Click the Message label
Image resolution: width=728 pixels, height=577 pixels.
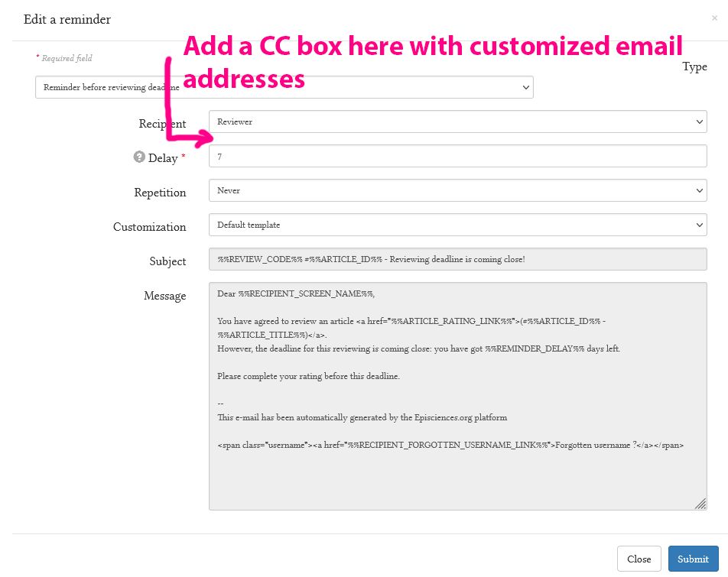pos(165,296)
